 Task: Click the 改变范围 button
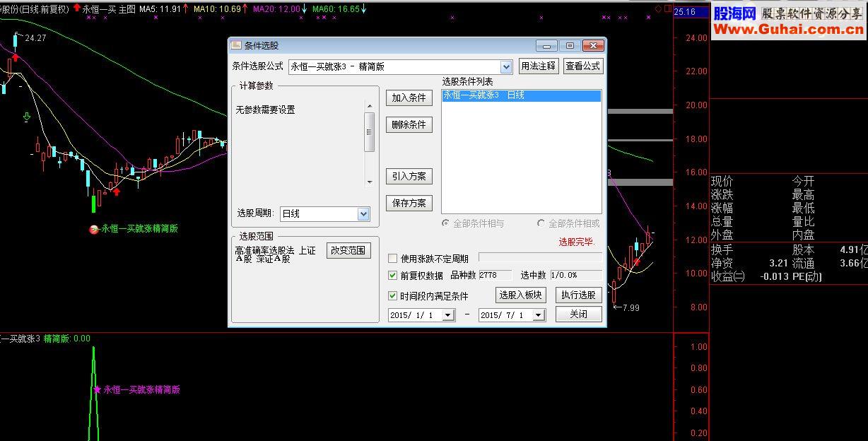tap(348, 250)
